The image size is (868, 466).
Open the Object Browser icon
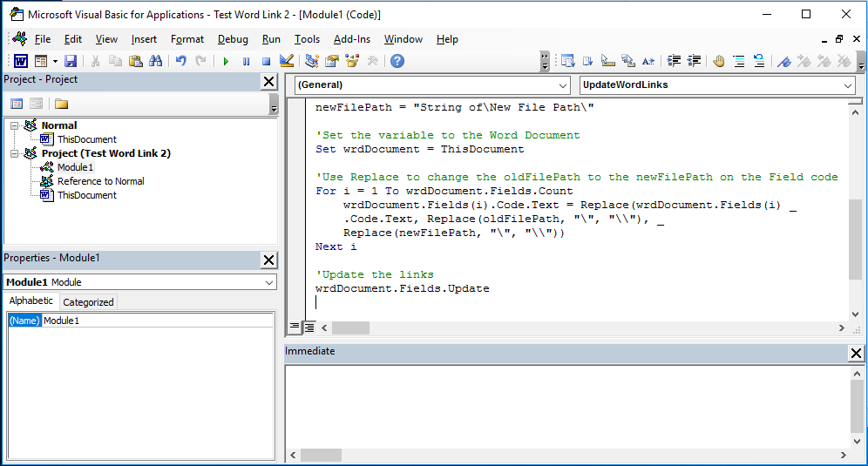tap(352, 61)
